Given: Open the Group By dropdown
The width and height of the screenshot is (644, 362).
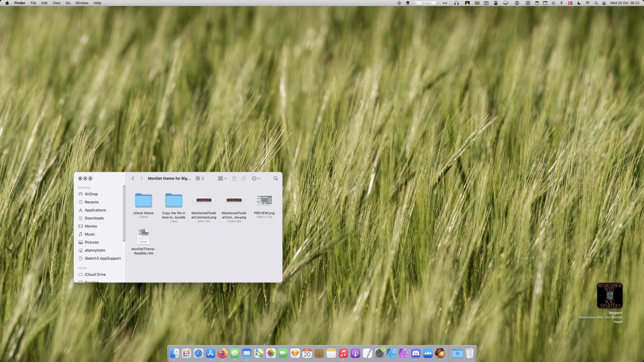Looking at the screenshot, I should [x=222, y=178].
